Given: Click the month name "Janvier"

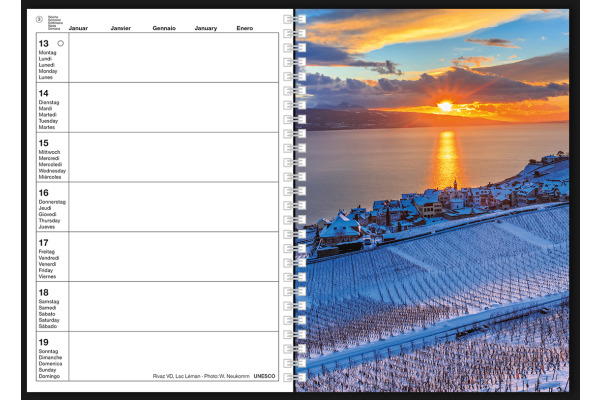Looking at the screenshot, I should 121,28.
